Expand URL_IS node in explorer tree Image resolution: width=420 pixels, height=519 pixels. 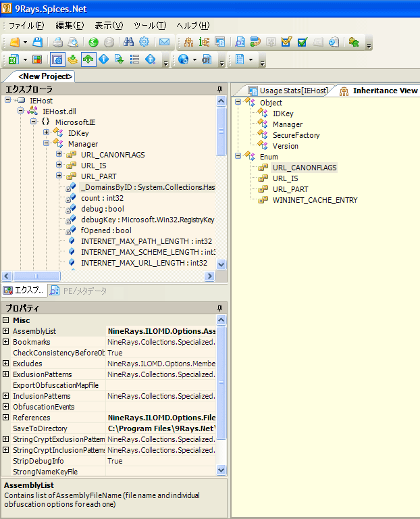[x=59, y=164]
